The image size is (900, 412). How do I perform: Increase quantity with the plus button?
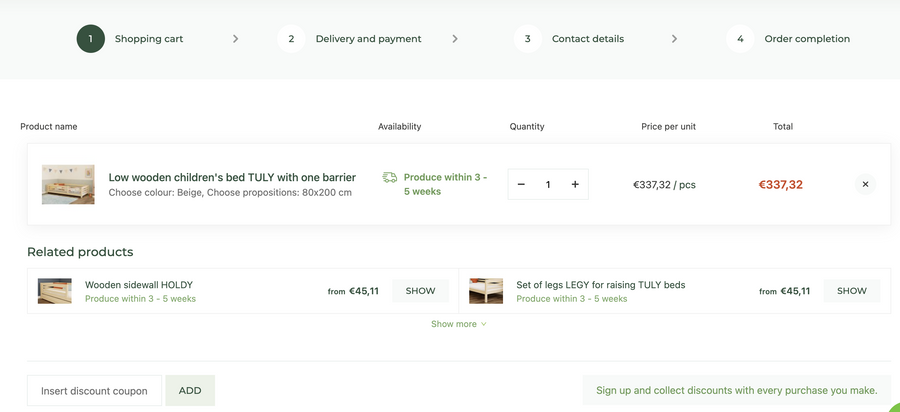(x=575, y=184)
